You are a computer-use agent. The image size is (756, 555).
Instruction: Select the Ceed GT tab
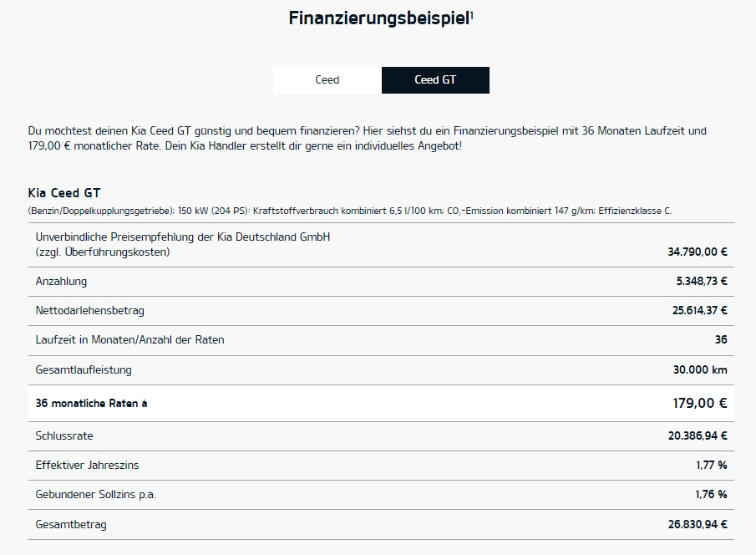coord(435,80)
